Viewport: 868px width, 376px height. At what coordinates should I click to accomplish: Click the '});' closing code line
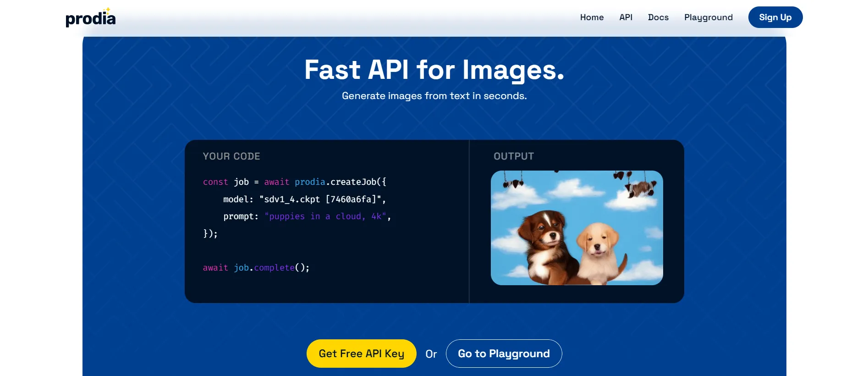[x=210, y=233]
